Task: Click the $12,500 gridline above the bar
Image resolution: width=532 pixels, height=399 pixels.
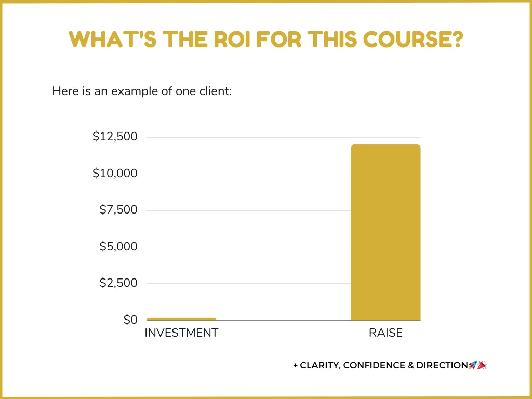Action: 284,137
